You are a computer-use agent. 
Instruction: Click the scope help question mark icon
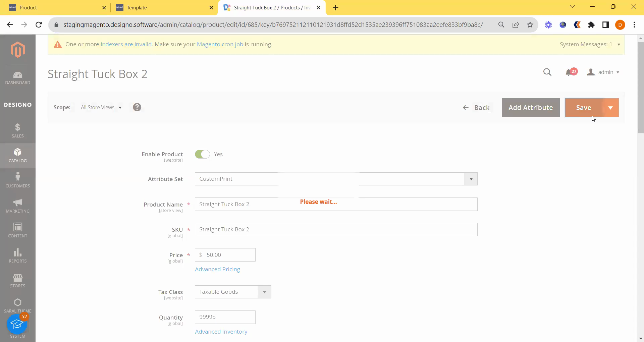[x=137, y=107]
